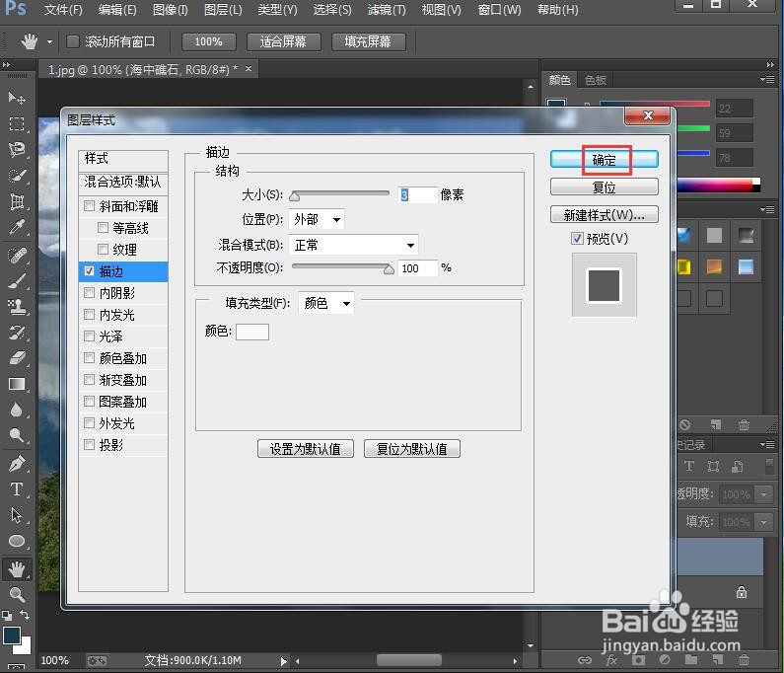Select the Lasso tool
The image size is (784, 673).
(17, 150)
